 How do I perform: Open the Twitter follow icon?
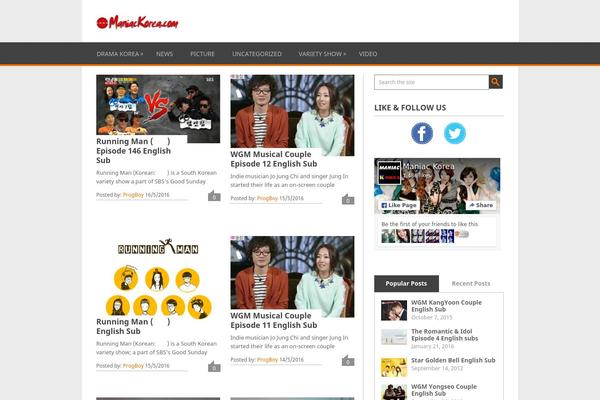pyautogui.click(x=455, y=133)
